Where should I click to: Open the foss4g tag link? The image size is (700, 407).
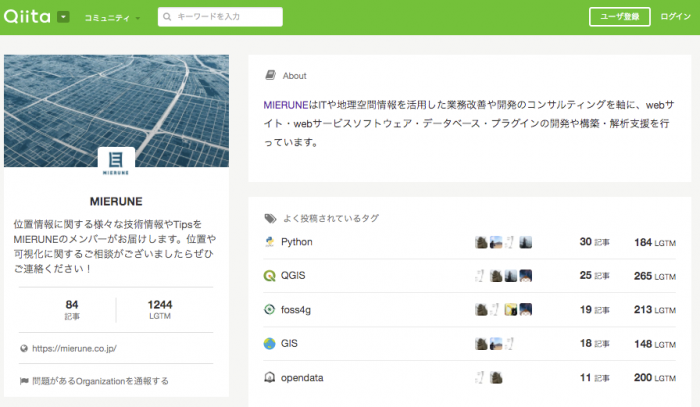point(296,310)
